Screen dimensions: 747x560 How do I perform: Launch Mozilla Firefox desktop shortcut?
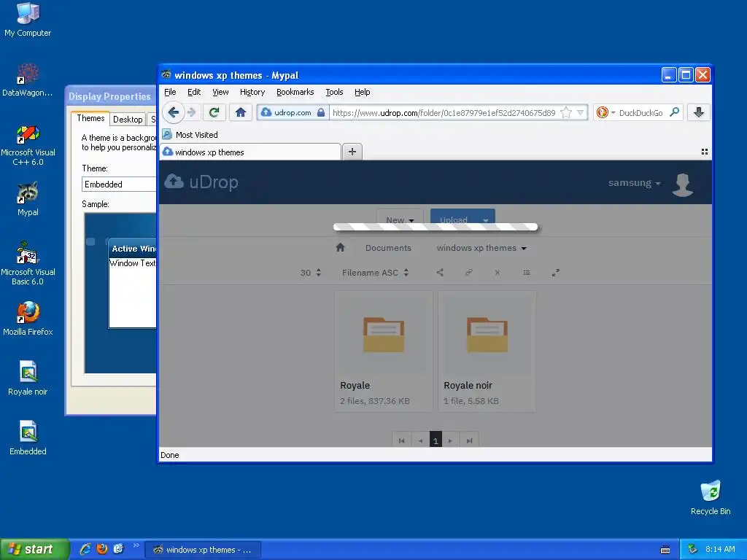[28, 319]
